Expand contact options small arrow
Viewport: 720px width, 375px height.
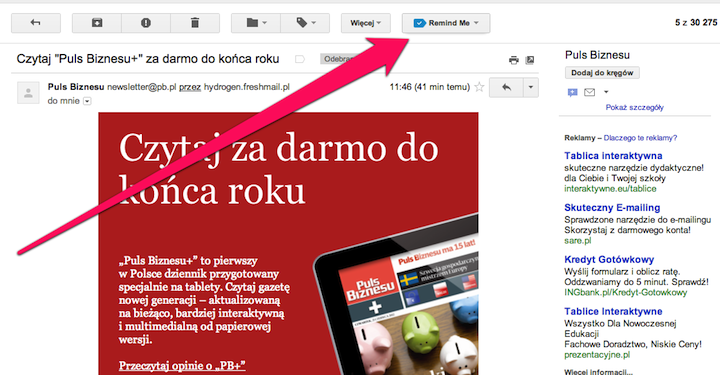(606, 92)
